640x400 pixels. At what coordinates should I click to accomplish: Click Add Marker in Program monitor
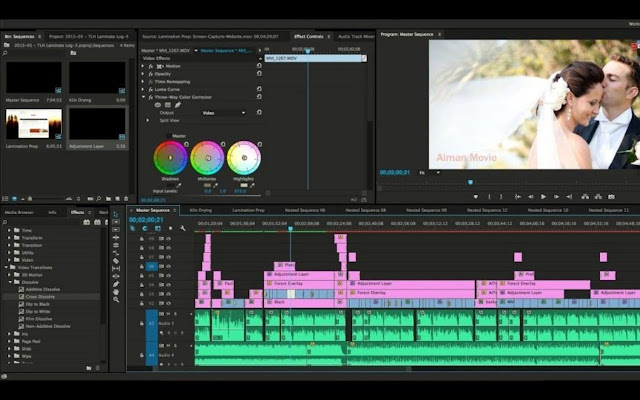pyautogui.click(x=476, y=197)
